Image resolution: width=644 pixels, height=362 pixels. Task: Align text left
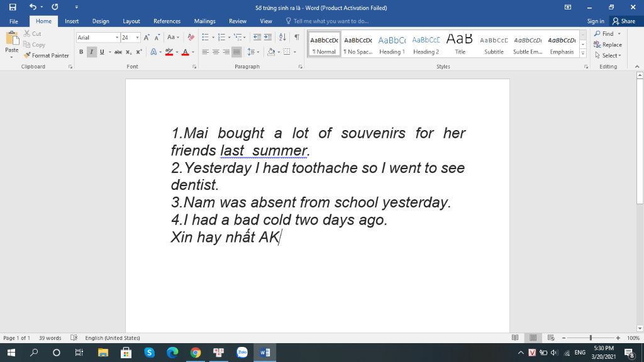[206, 52]
